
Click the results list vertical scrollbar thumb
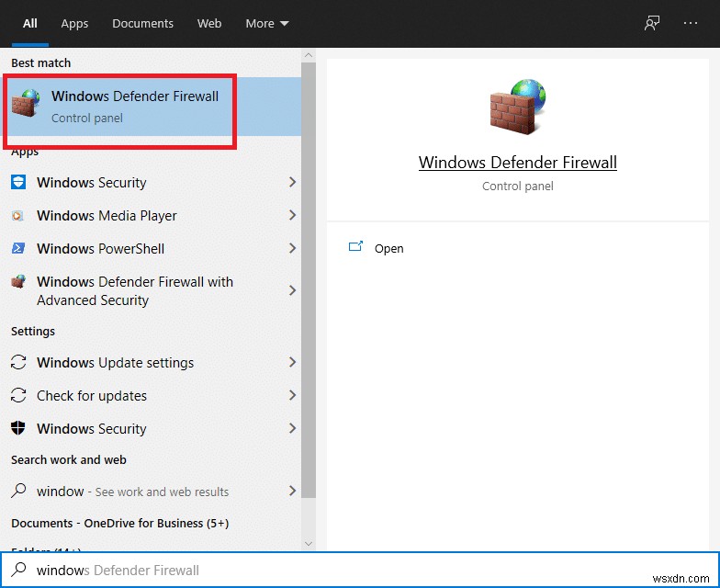click(309, 280)
